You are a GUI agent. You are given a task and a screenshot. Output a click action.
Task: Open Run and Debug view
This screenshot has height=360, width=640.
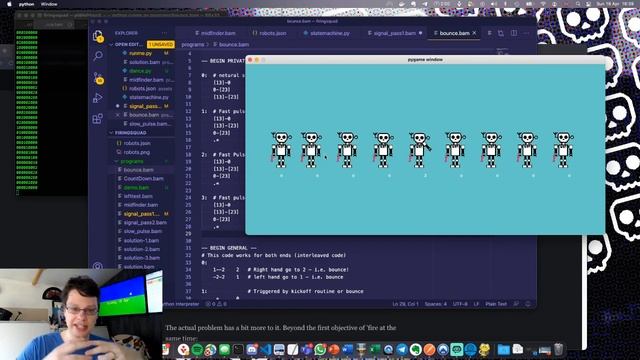tap(98, 98)
